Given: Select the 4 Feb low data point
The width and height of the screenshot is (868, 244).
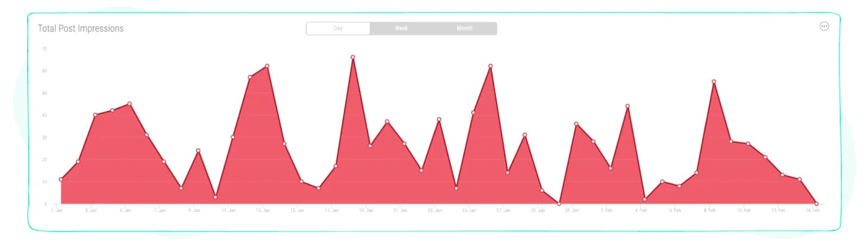Looking at the screenshot, I should coord(645,200).
